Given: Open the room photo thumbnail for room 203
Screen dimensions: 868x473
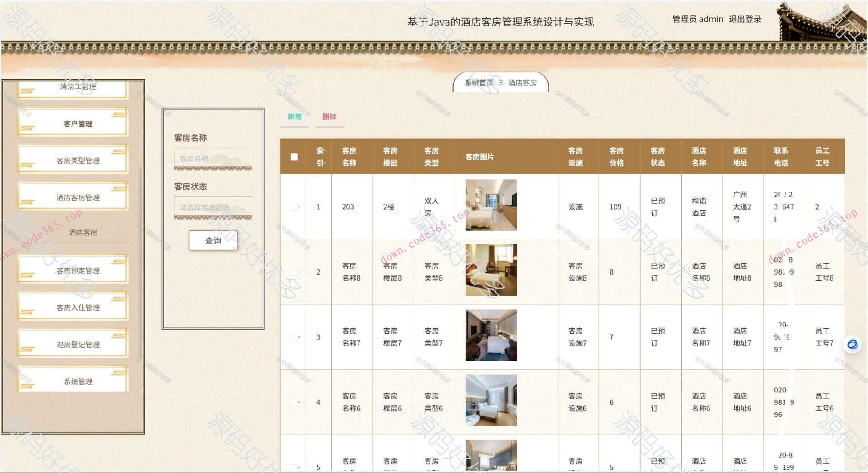Looking at the screenshot, I should [491, 205].
